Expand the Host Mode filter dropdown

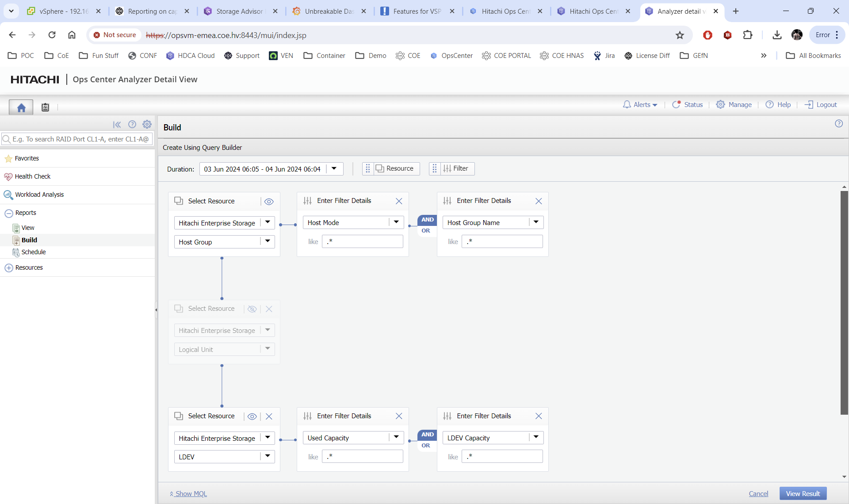coord(396,222)
